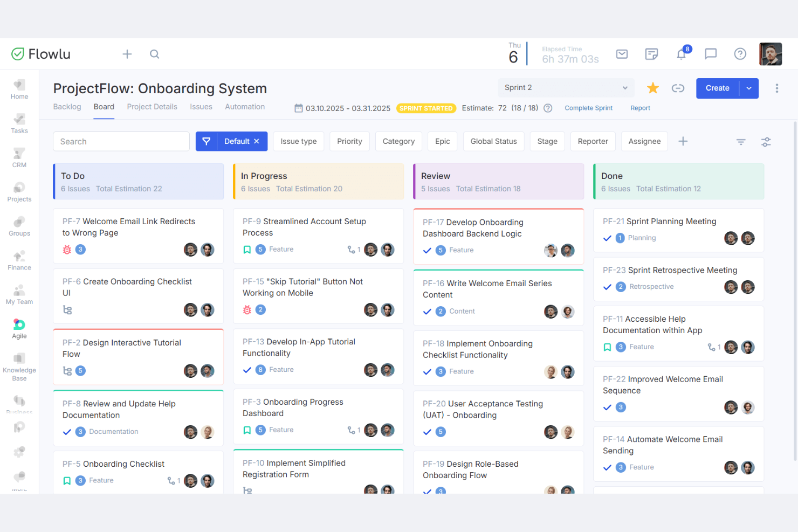Click the Flowlu logo

(41, 54)
